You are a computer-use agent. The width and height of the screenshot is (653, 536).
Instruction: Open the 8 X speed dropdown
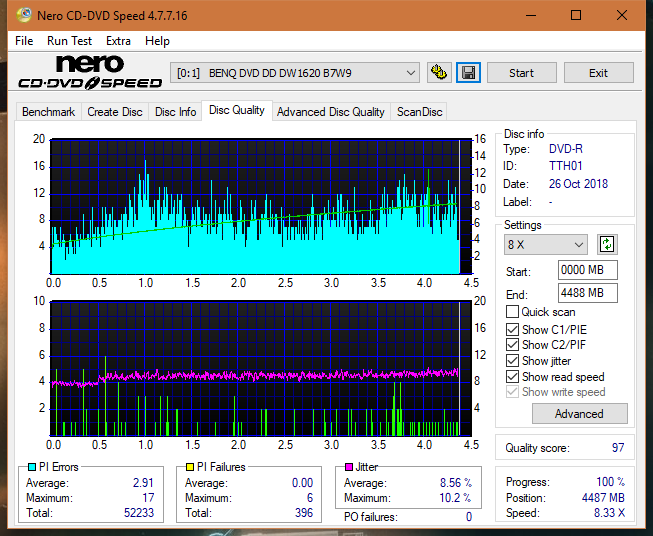[546, 244]
